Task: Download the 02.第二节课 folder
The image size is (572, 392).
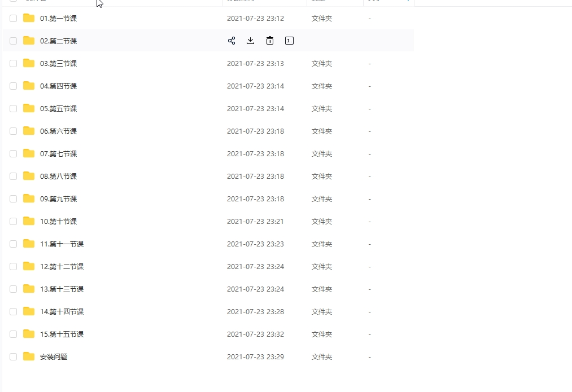Action: (250, 41)
